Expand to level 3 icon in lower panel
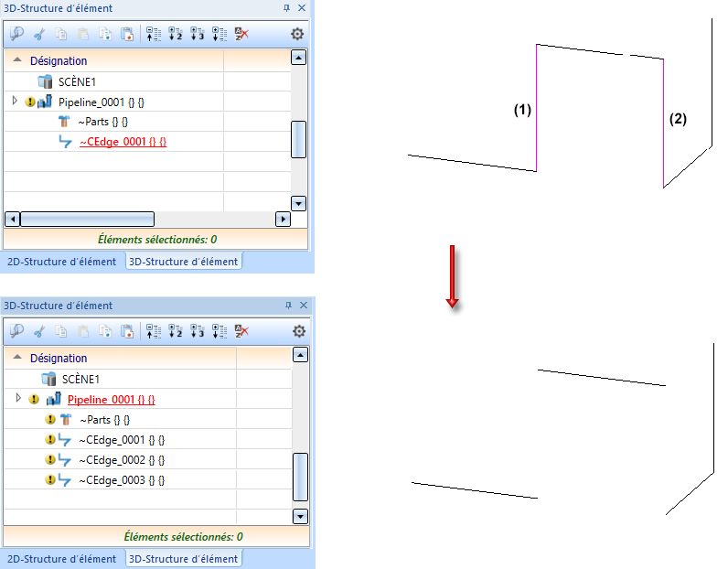 pos(198,331)
